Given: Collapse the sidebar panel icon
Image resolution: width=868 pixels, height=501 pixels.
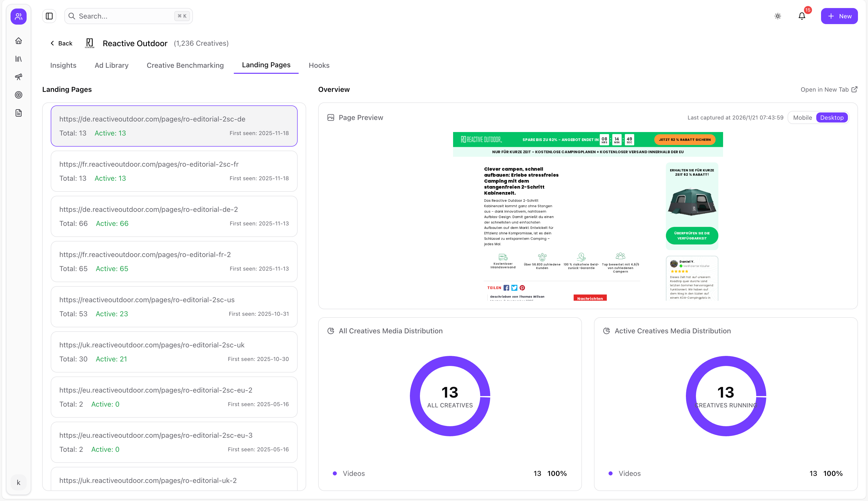Looking at the screenshot, I should (49, 16).
